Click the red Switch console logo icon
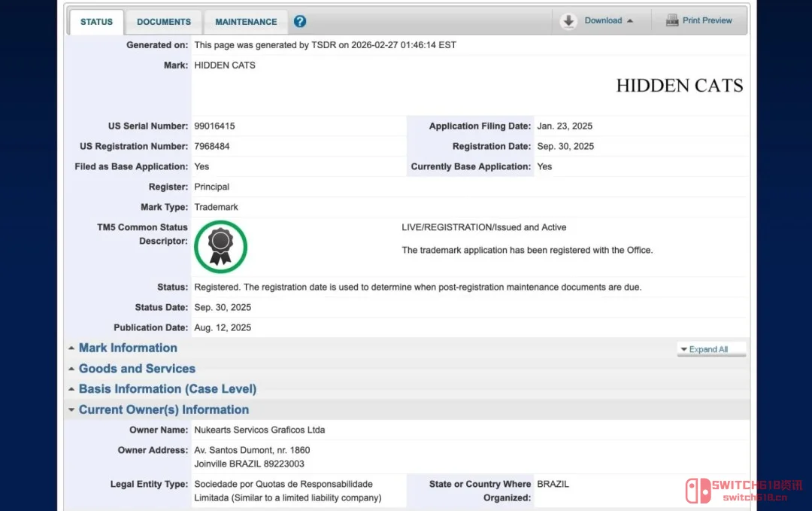This screenshot has height=511, width=812. (697, 491)
